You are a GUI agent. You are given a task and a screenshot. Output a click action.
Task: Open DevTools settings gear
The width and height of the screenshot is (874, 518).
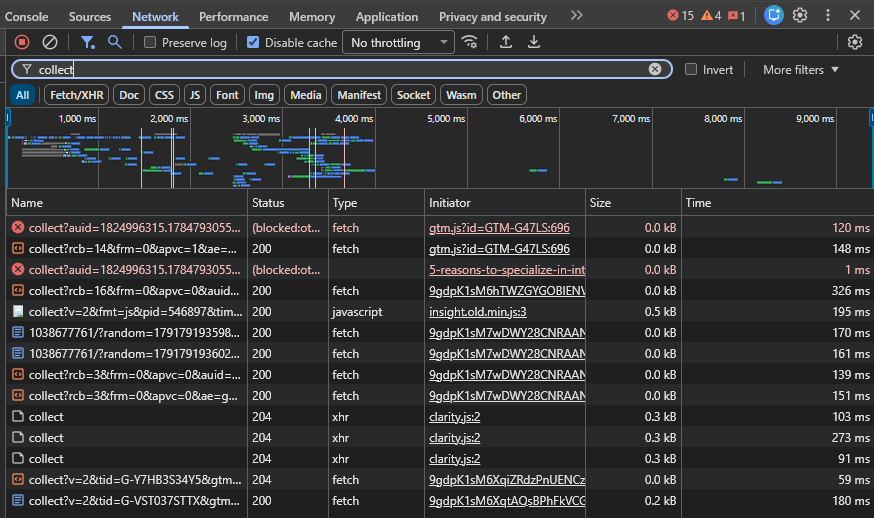pos(800,15)
